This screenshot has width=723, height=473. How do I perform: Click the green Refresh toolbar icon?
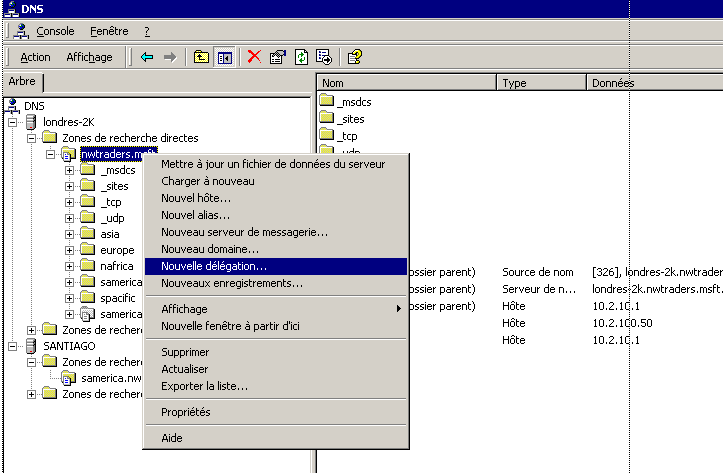(301, 57)
